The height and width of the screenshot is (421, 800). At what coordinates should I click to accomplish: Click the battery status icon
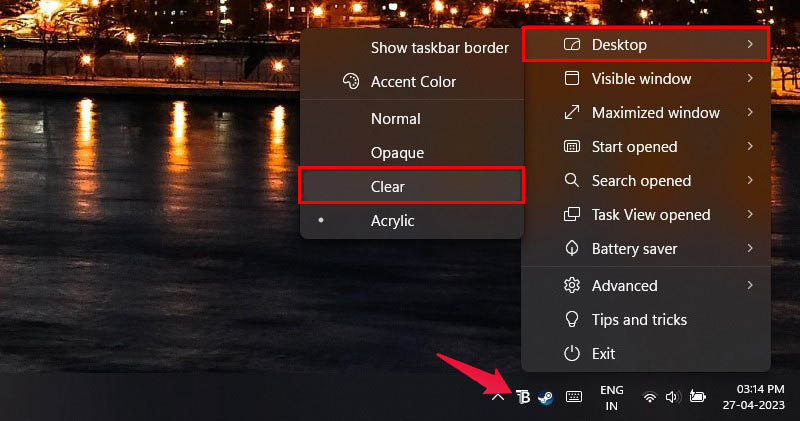pyautogui.click(x=697, y=396)
